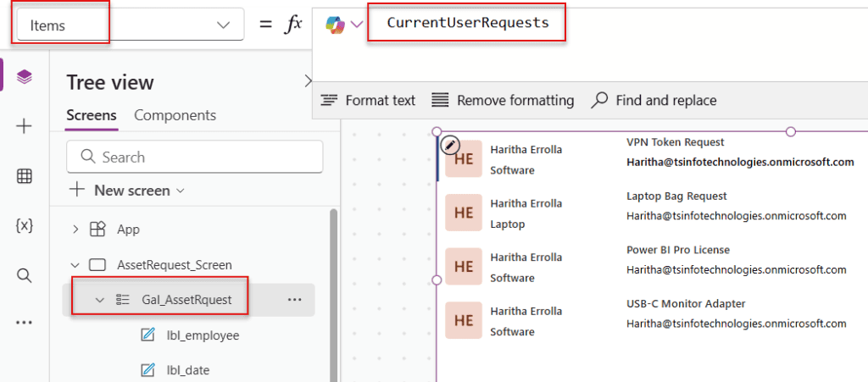Click the App icon in tree
Screen dimensions: 868x382
tap(97, 230)
